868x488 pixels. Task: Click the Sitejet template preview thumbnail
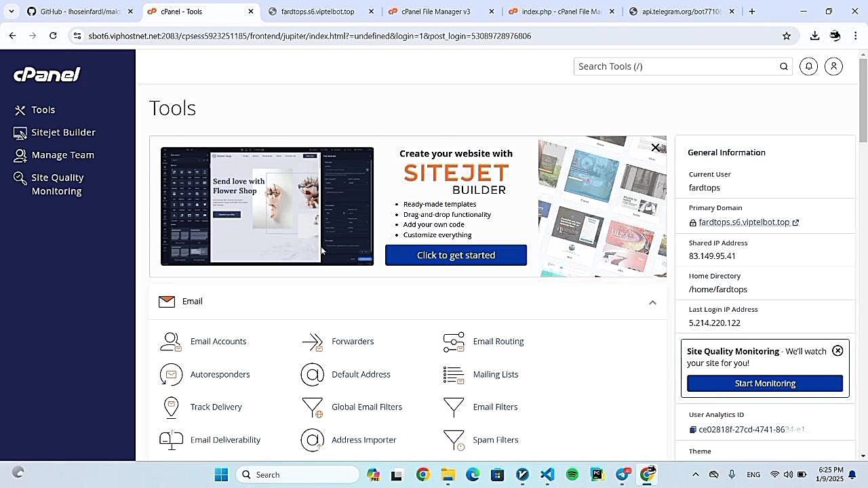[x=267, y=206]
